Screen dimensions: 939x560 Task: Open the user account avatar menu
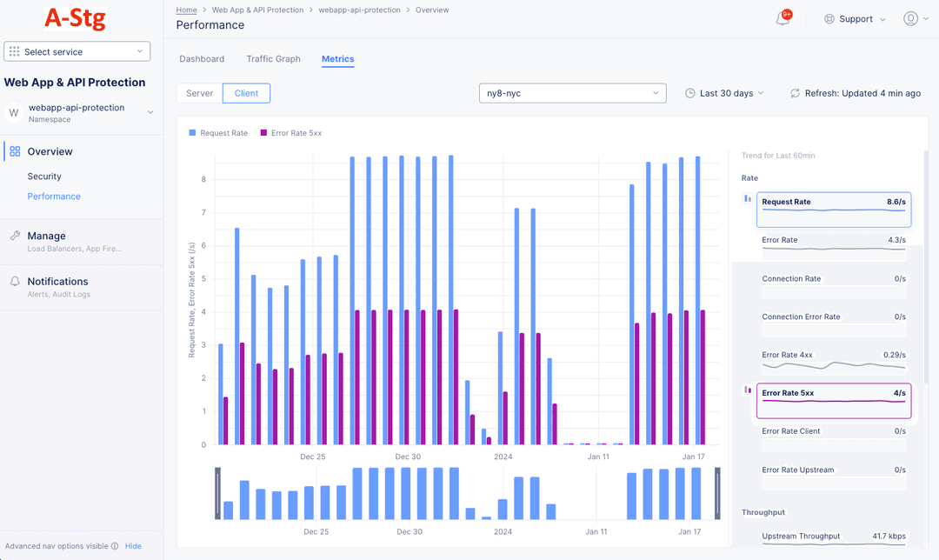point(910,18)
